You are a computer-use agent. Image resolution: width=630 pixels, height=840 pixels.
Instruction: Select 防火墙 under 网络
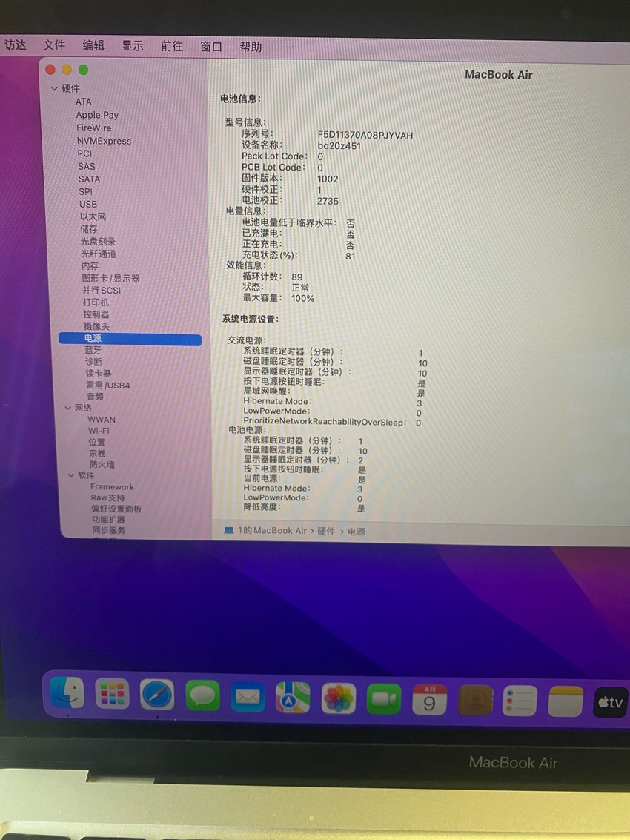[x=102, y=464]
